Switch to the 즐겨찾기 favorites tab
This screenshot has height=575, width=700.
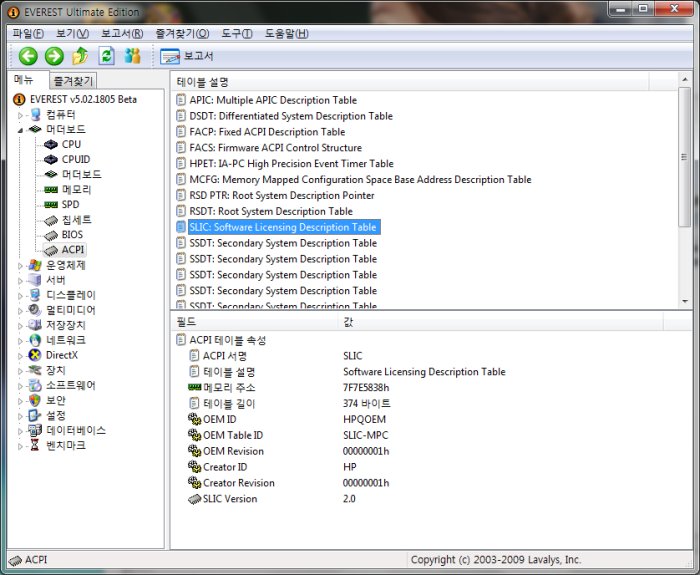[73, 81]
